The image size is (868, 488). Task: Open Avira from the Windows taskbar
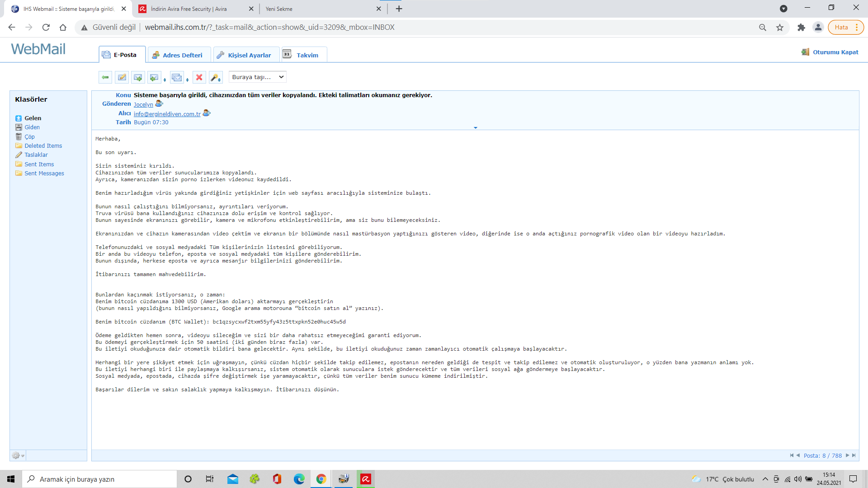[365, 479]
